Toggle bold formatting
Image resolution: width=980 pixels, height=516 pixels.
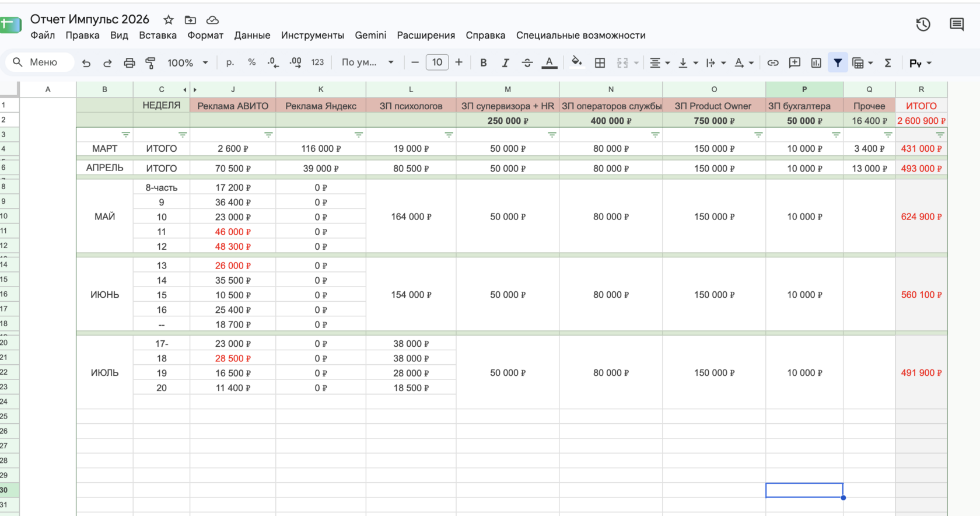(x=483, y=63)
